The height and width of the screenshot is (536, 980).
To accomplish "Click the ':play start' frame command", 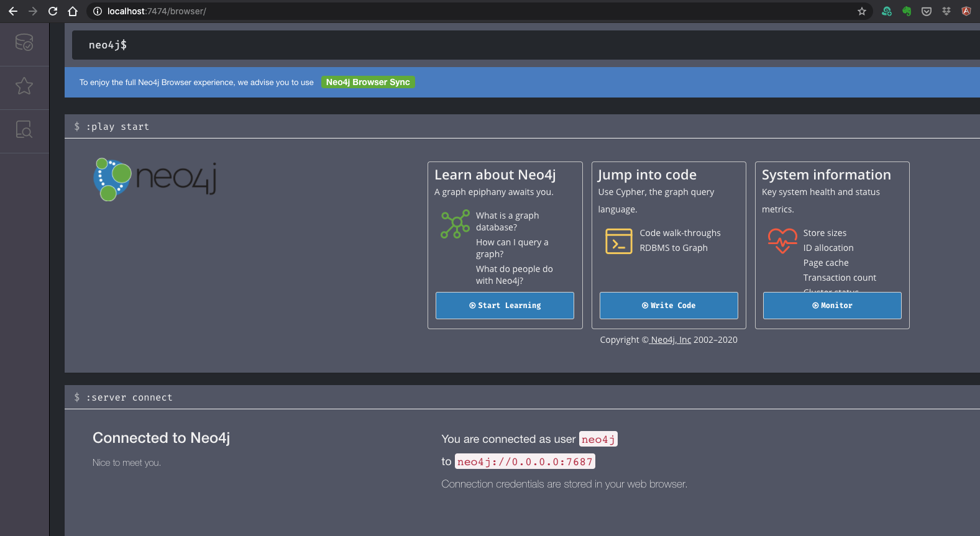I will [x=117, y=127].
